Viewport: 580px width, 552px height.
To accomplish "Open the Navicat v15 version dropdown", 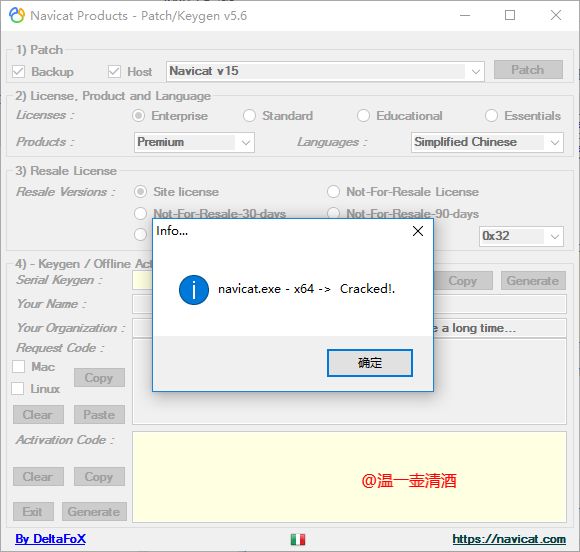I will [x=325, y=71].
